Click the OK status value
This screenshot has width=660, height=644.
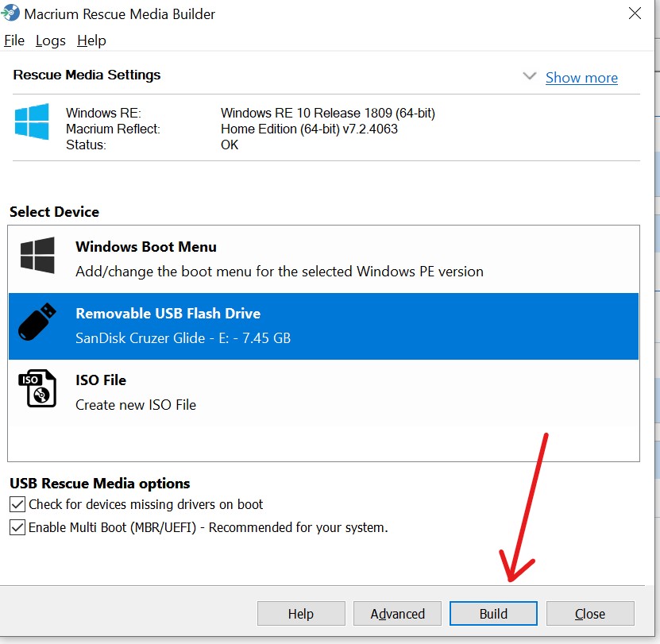230,145
